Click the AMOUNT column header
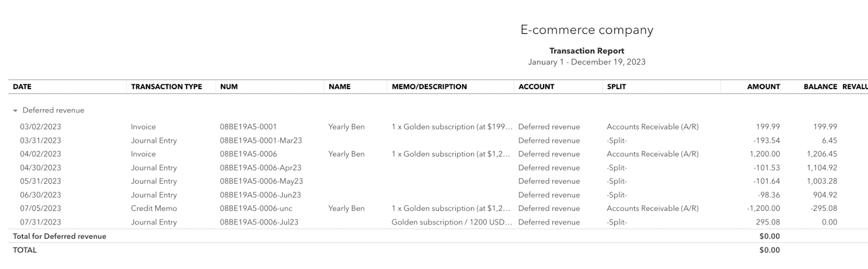The height and width of the screenshot is (269, 868). coord(763,86)
